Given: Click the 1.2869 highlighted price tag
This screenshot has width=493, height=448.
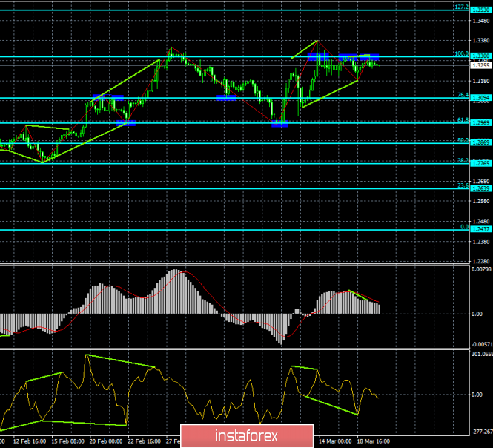Looking at the screenshot, I should 481,143.
